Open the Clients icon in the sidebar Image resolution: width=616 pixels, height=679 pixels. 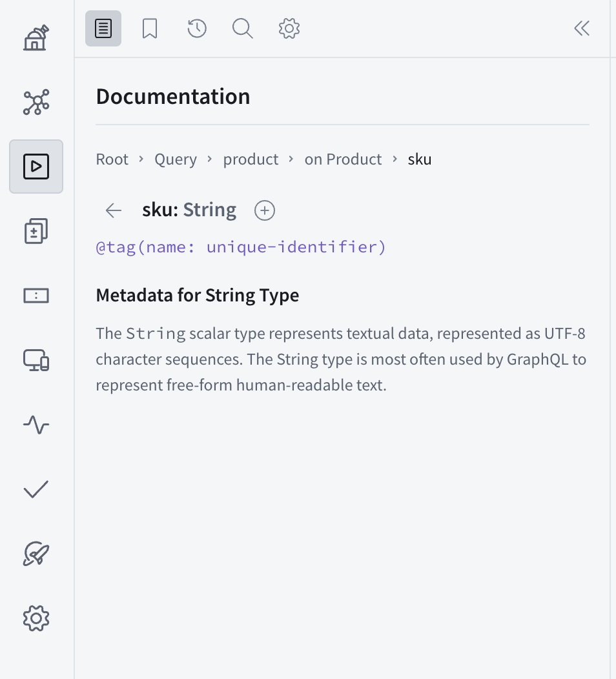pos(36,360)
